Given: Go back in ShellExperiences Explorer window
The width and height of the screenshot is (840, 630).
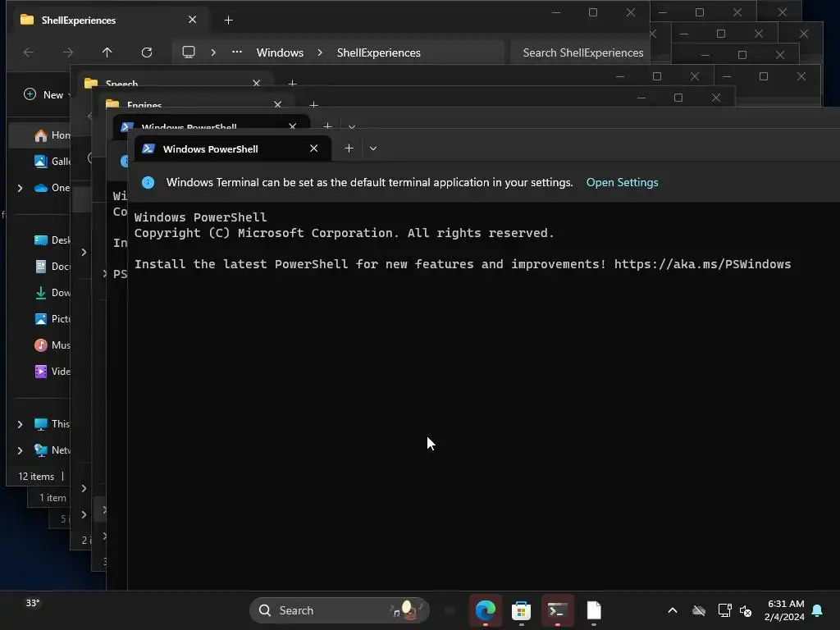Looking at the screenshot, I should [29, 52].
